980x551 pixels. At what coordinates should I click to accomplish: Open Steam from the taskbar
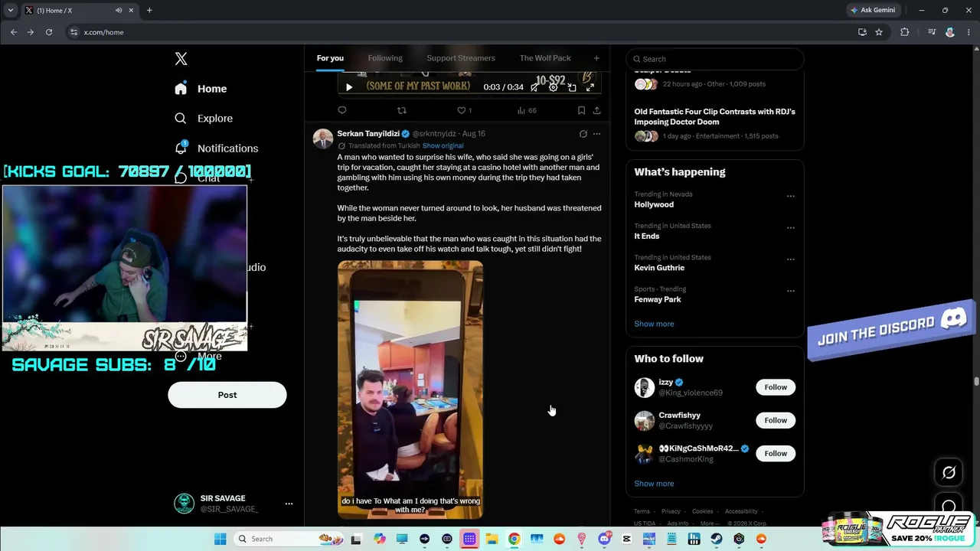click(716, 539)
